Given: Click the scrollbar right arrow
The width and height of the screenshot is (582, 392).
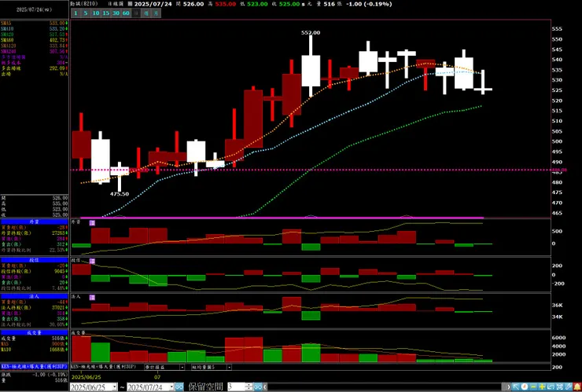Looking at the screenshot, I should [509, 387].
